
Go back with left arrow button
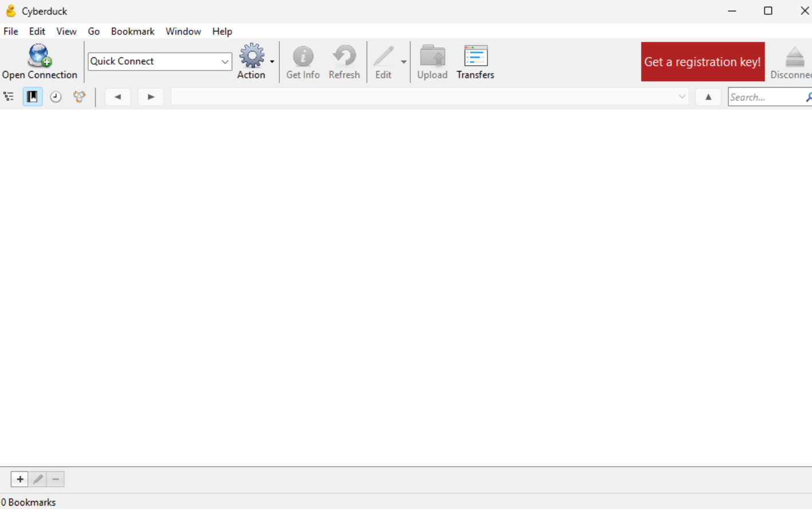pos(118,97)
